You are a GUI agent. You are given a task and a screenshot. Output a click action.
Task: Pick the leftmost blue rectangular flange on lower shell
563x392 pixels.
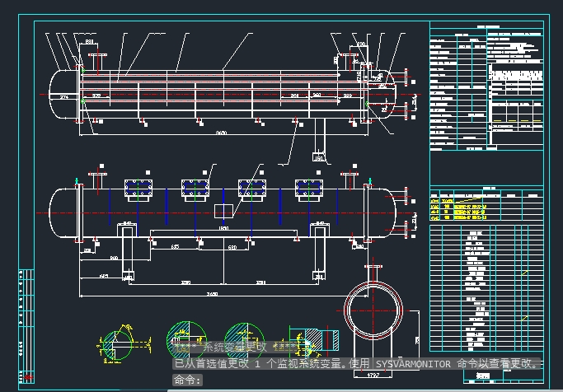pos(138,188)
